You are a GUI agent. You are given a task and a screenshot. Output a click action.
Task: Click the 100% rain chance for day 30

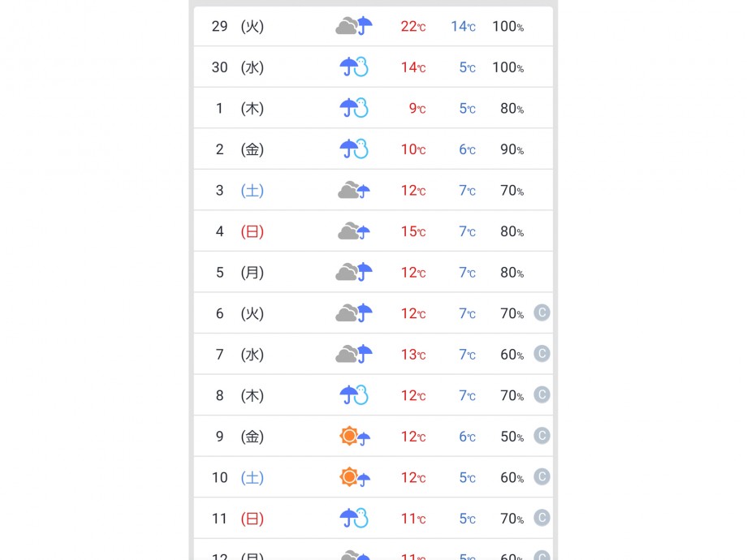[x=507, y=67]
